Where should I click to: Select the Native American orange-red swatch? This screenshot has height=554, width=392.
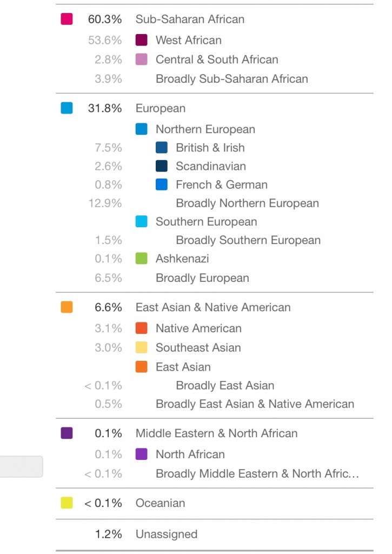pyautogui.click(x=141, y=328)
